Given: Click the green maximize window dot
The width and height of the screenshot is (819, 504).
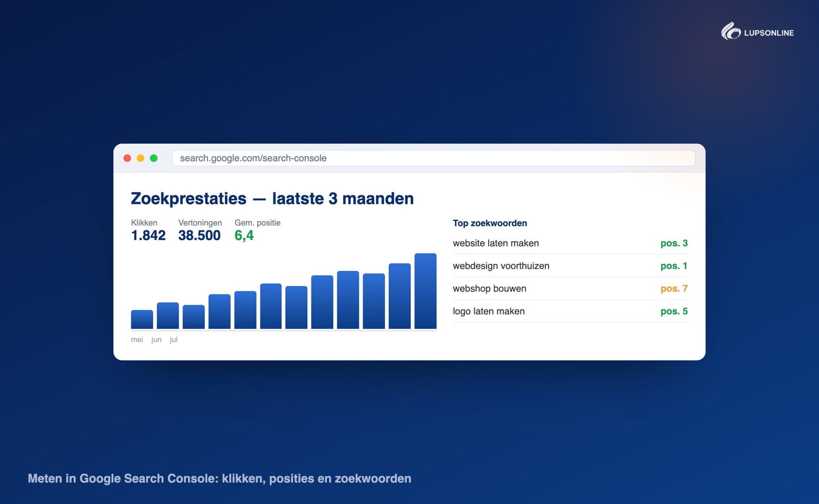Looking at the screenshot, I should point(154,158).
